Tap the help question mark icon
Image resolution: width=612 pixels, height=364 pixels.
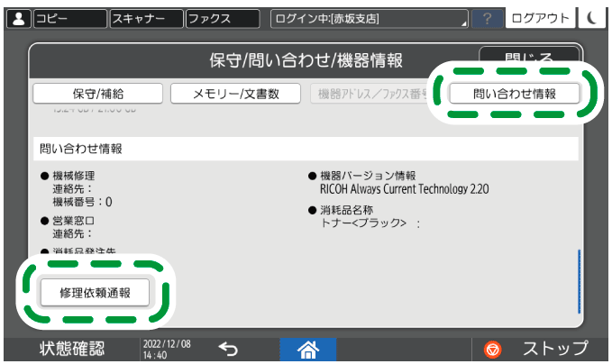pos(487,19)
